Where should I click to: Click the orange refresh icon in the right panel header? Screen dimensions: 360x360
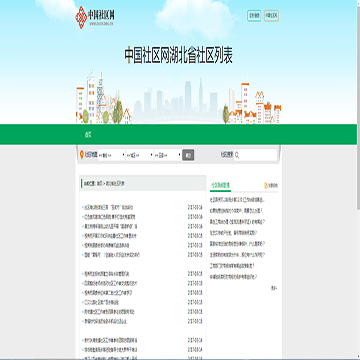click(266, 186)
